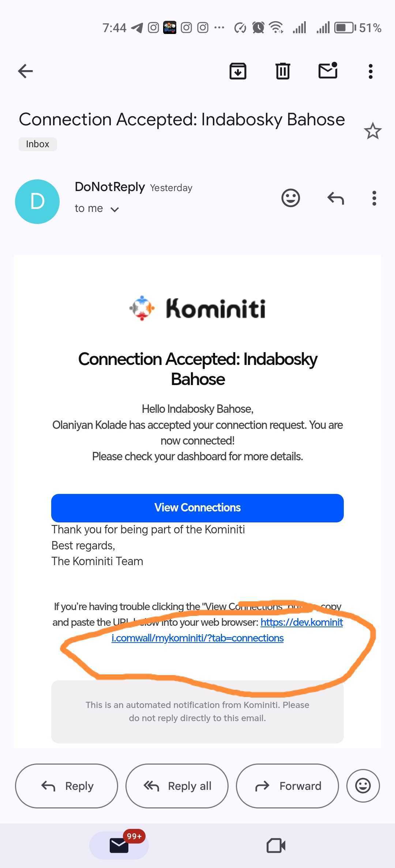The width and height of the screenshot is (395, 868).
Task: Tap the DoNotReply sender avatar
Action: (x=37, y=201)
